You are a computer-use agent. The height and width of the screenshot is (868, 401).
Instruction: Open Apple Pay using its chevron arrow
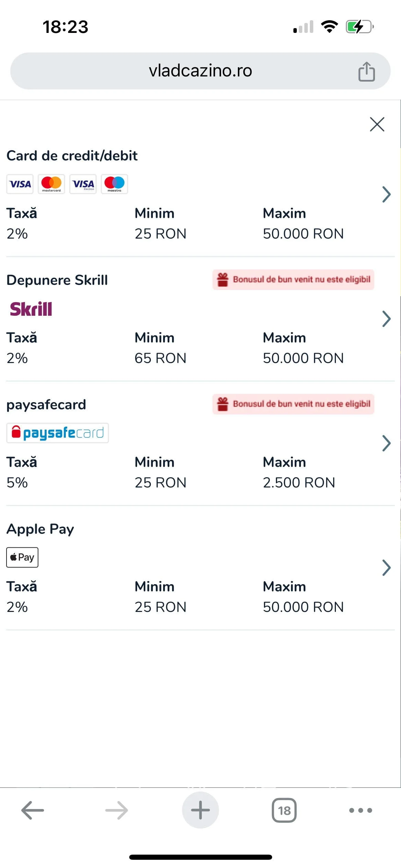[x=386, y=568]
